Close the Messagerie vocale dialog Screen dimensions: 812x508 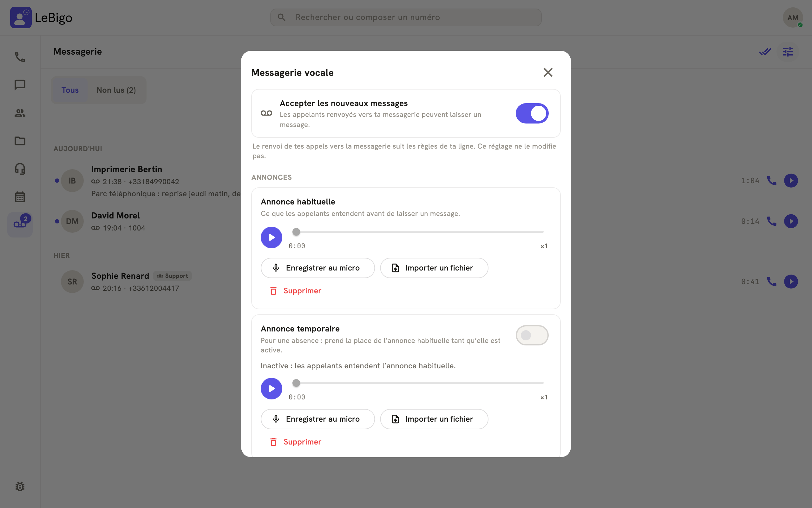[548, 72]
